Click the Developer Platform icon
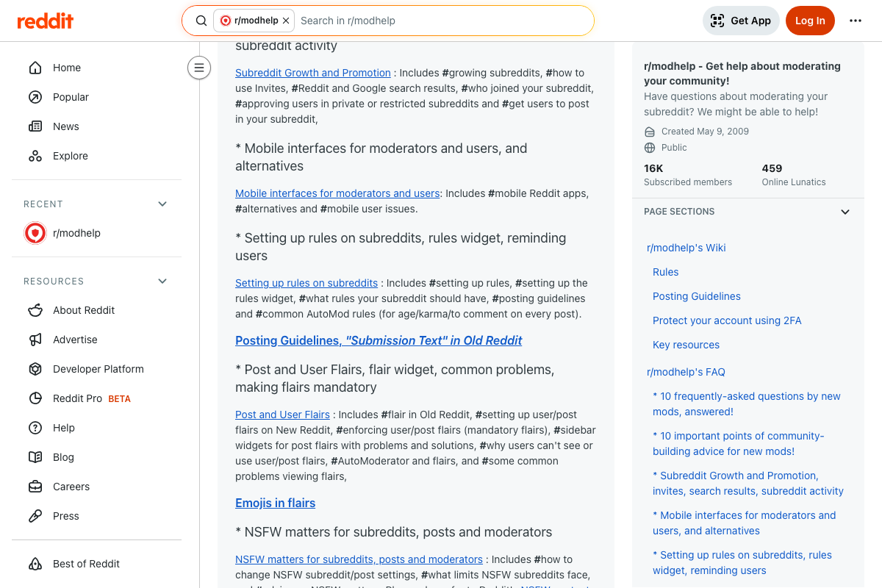The image size is (882, 588). point(35,369)
